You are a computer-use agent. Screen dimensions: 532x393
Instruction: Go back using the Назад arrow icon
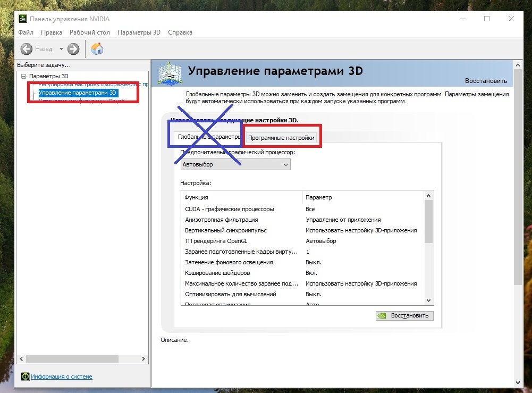tap(27, 49)
